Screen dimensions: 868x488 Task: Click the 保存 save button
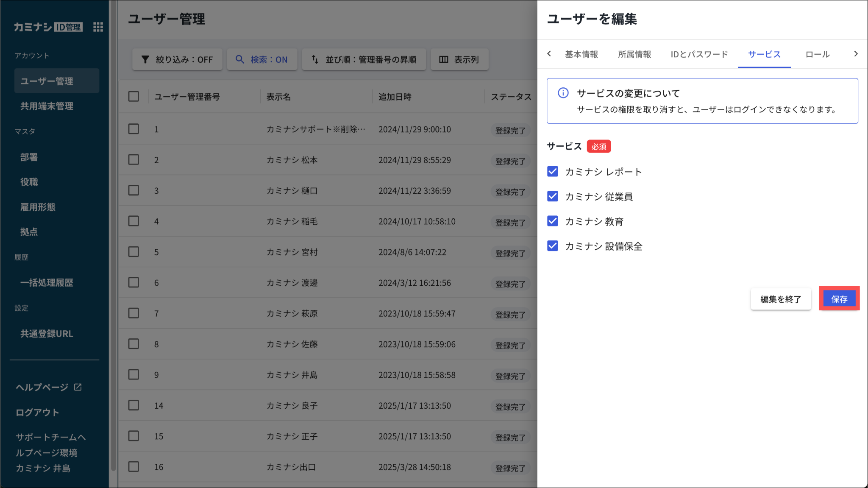pyautogui.click(x=839, y=299)
